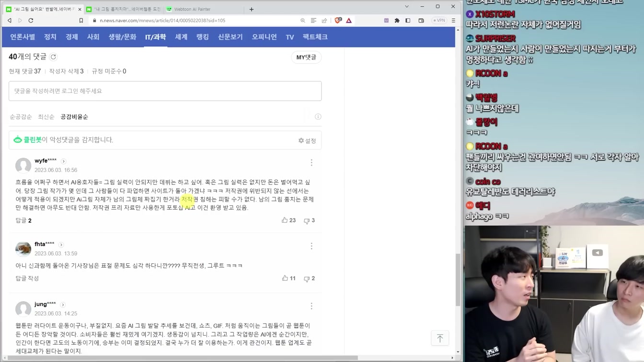Click the VPN button in the toolbar
The image size is (644, 362).
pos(439,21)
